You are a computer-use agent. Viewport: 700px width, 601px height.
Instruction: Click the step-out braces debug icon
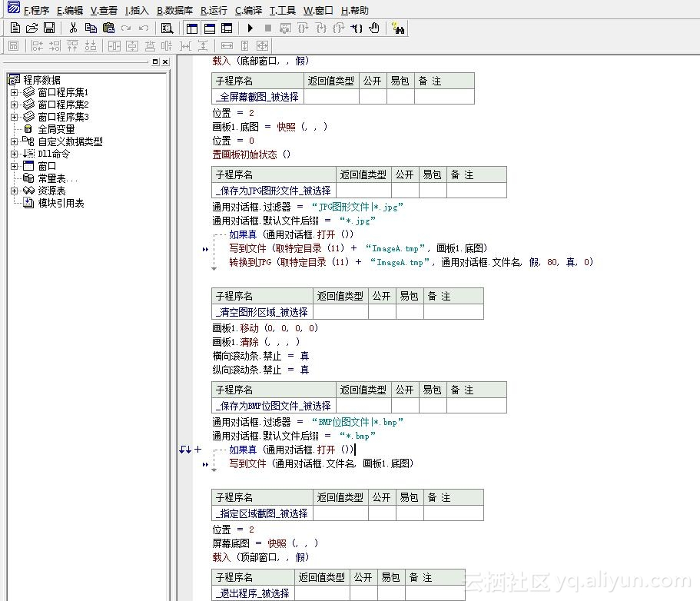339,28
